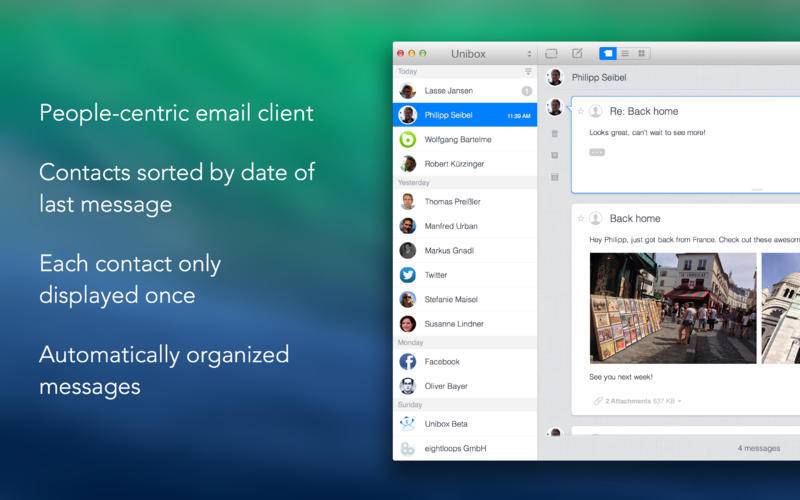
Task: Open the compose new message icon
Action: (577, 53)
